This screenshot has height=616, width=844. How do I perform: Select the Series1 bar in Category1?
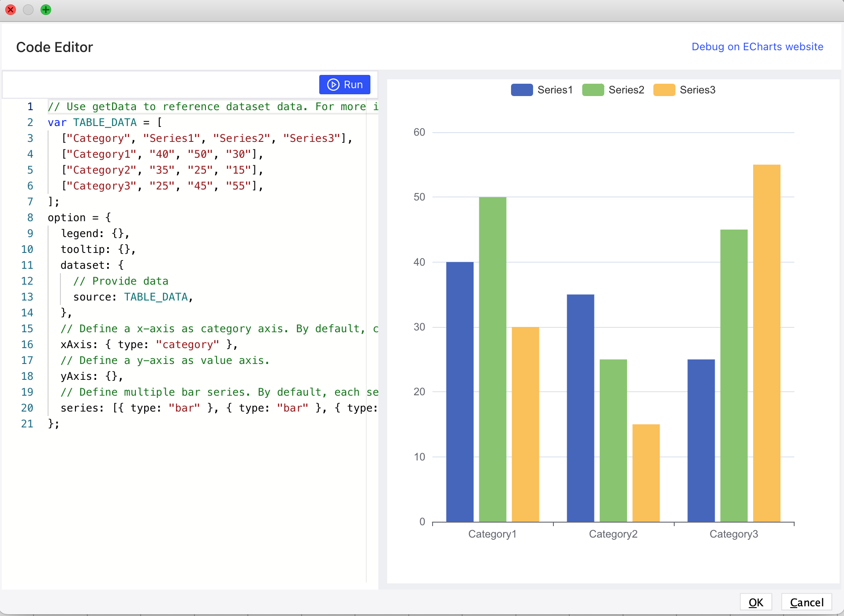[x=459, y=392]
